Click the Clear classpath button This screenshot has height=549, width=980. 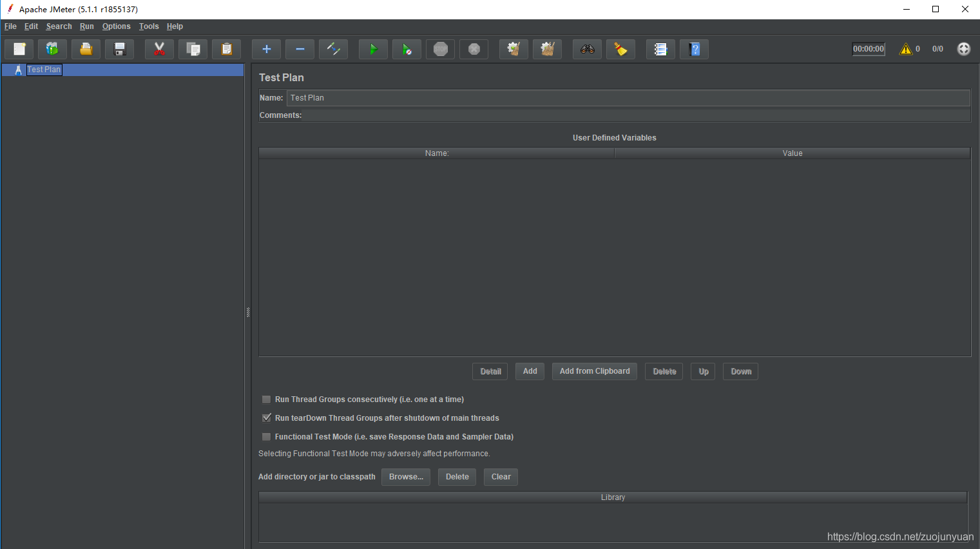[501, 477]
